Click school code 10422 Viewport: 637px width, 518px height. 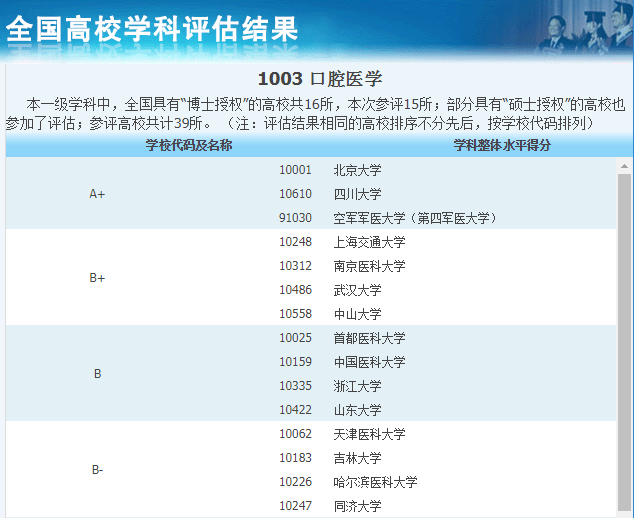295,410
